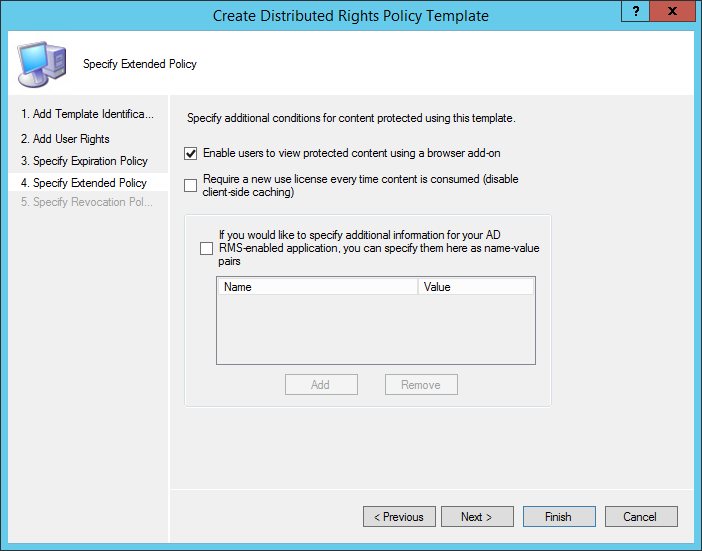The image size is (702, 551).
Task: Click the Remove name-value pair button
Action: click(421, 385)
